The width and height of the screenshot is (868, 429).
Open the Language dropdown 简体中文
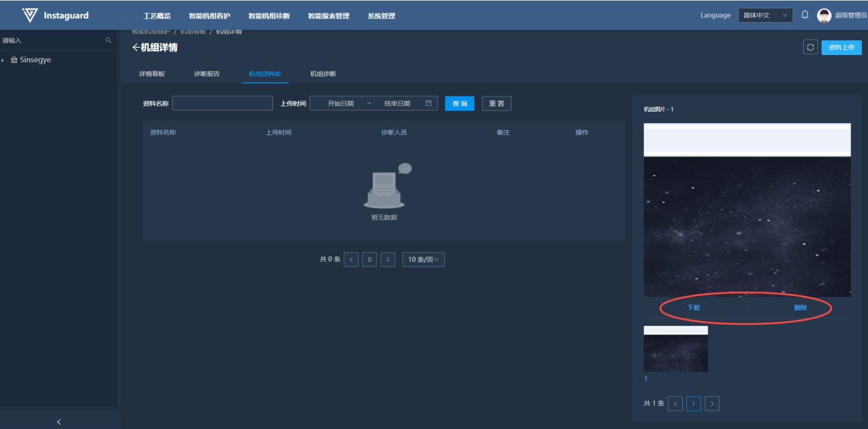click(765, 15)
